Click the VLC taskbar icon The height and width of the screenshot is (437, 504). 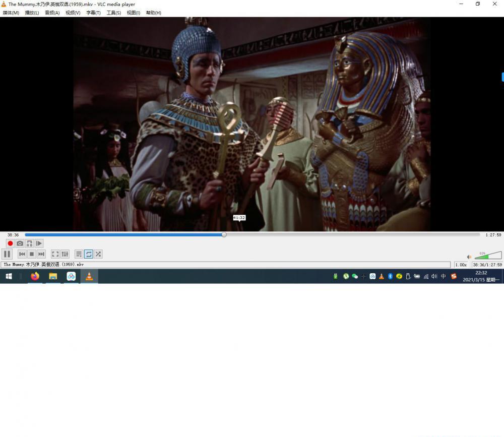[x=89, y=276]
